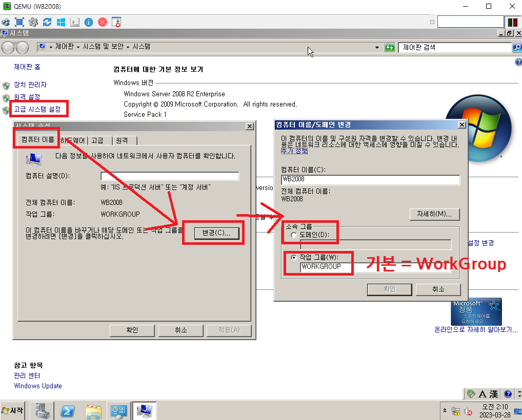522x420 pixels.
Task: Open the keyboard key icon
Action: coord(75,22)
